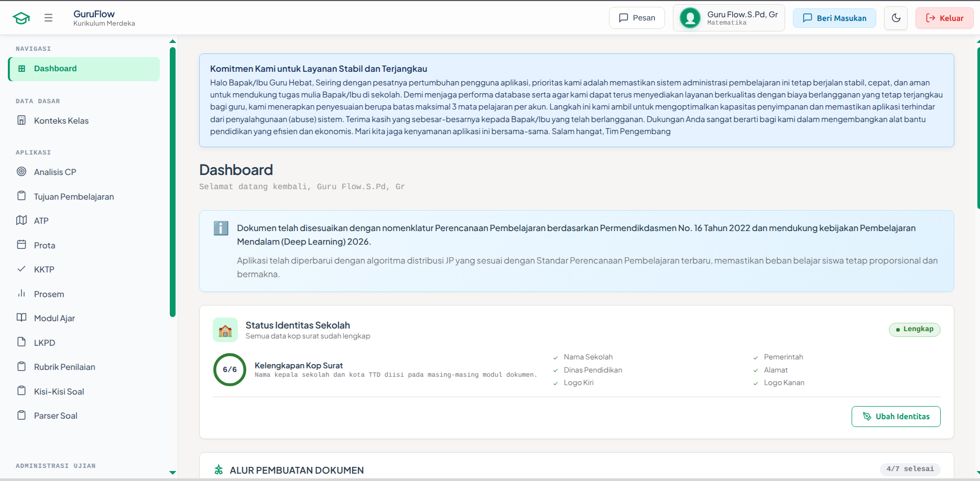This screenshot has height=481, width=980.
Task: Click the ALUR PEMBUATAN DOKUMEN flow icon
Action: pyautogui.click(x=219, y=470)
